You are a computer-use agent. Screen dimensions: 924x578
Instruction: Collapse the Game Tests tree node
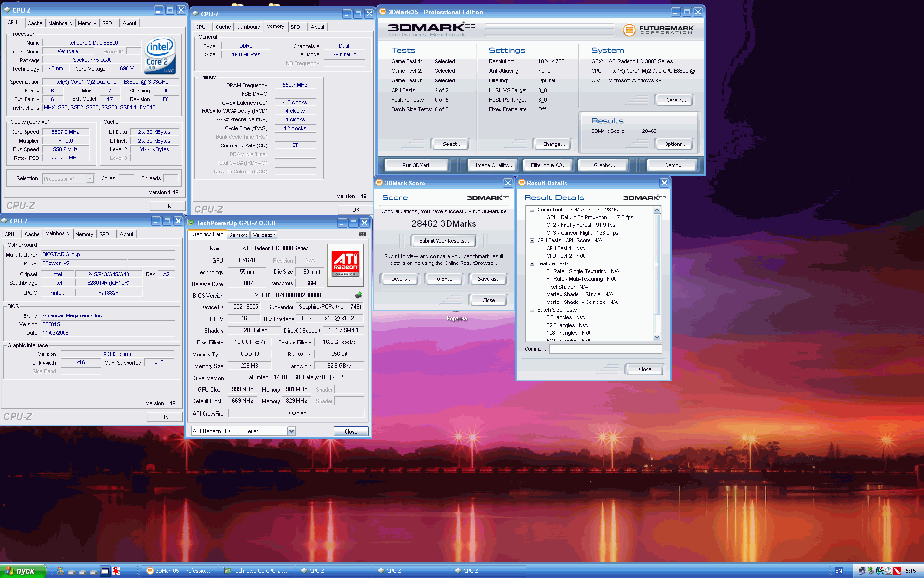(x=532, y=210)
